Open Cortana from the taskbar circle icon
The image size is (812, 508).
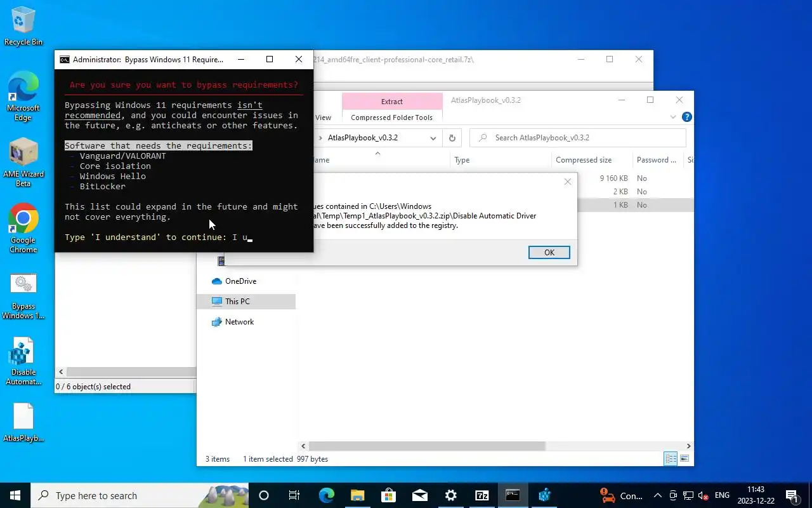coord(264,495)
